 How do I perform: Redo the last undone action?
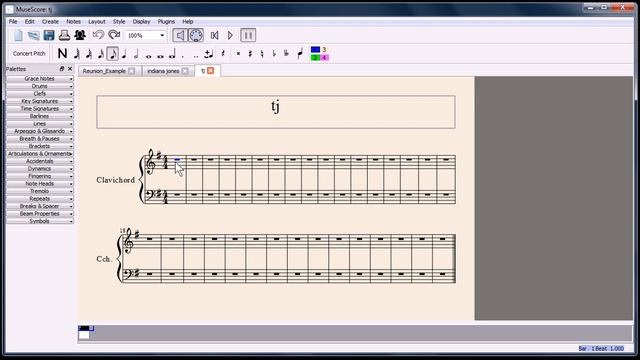click(114, 36)
